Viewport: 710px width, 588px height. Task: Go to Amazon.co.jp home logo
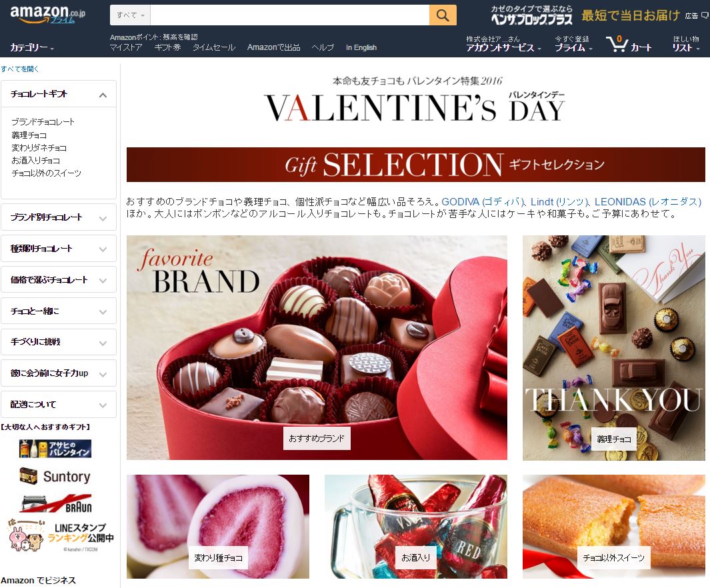(47, 14)
